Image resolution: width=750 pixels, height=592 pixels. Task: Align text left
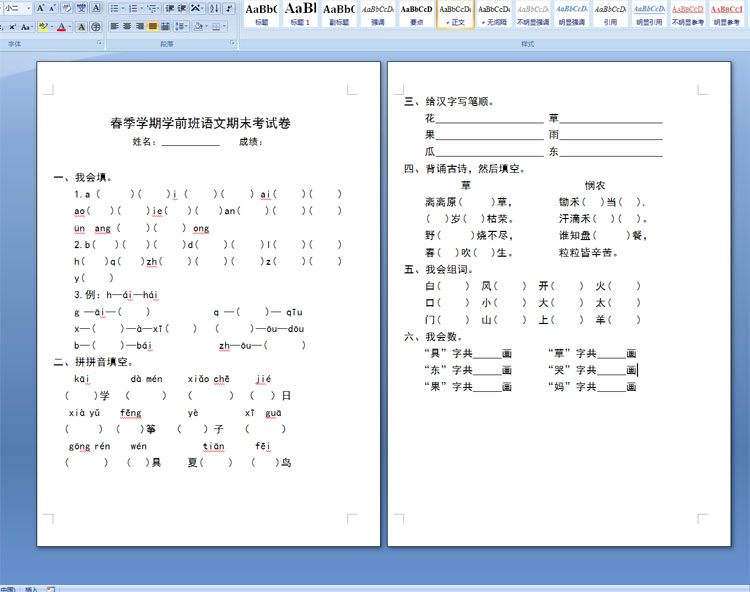point(115,26)
